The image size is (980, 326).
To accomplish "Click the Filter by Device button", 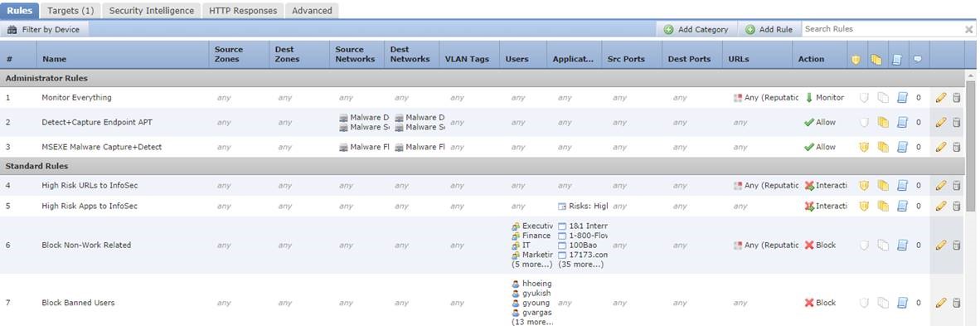I will (x=44, y=29).
